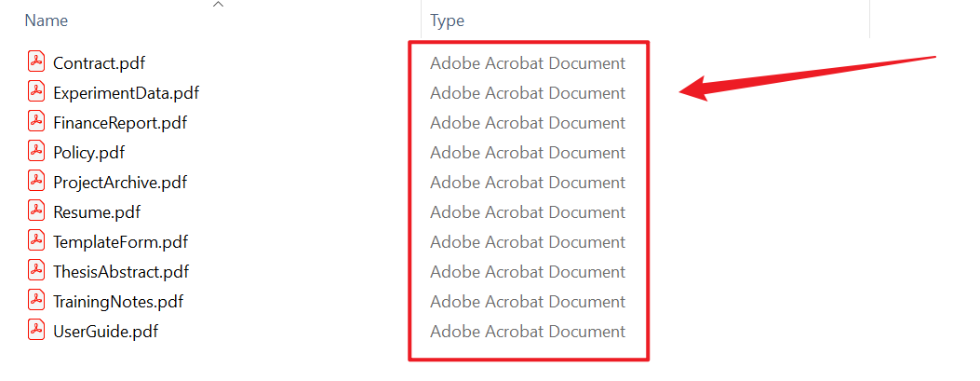Click the type text for ExperimentData.pdf

coord(528,93)
